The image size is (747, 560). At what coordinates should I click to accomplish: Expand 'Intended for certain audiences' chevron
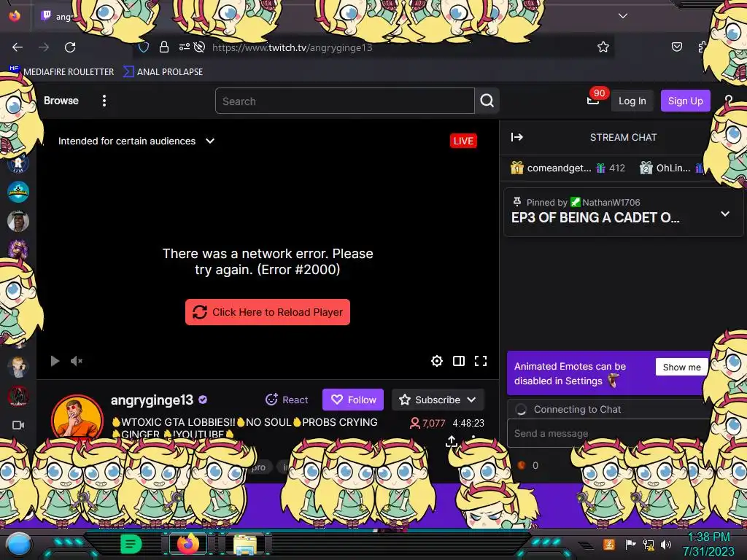210,141
